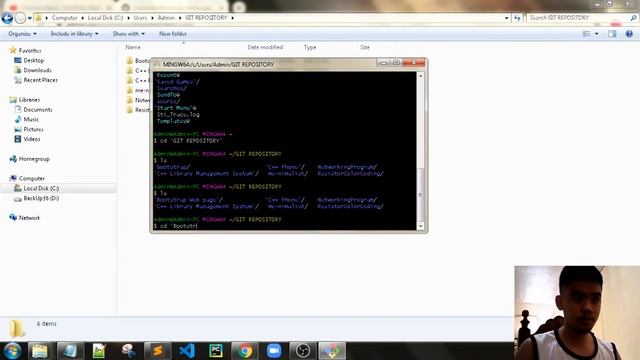This screenshot has height=360, width=640.
Task: Click the me-minimalist folder icon in file list
Action: [130, 90]
